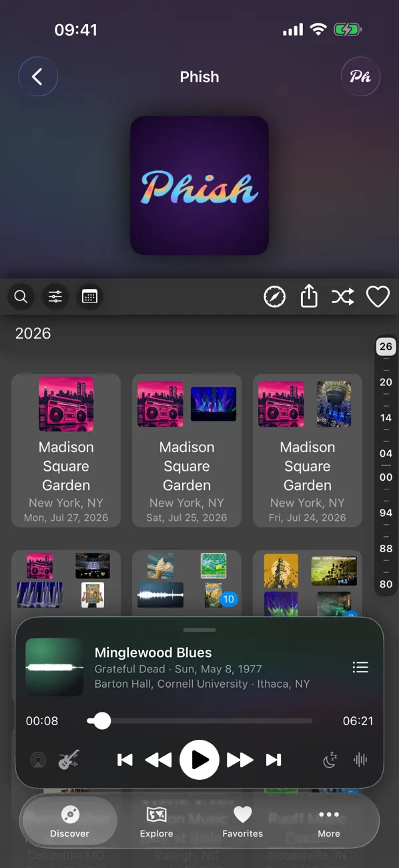399x868 pixels.
Task: Jump to year 94 on scrubber
Action: pyautogui.click(x=386, y=513)
